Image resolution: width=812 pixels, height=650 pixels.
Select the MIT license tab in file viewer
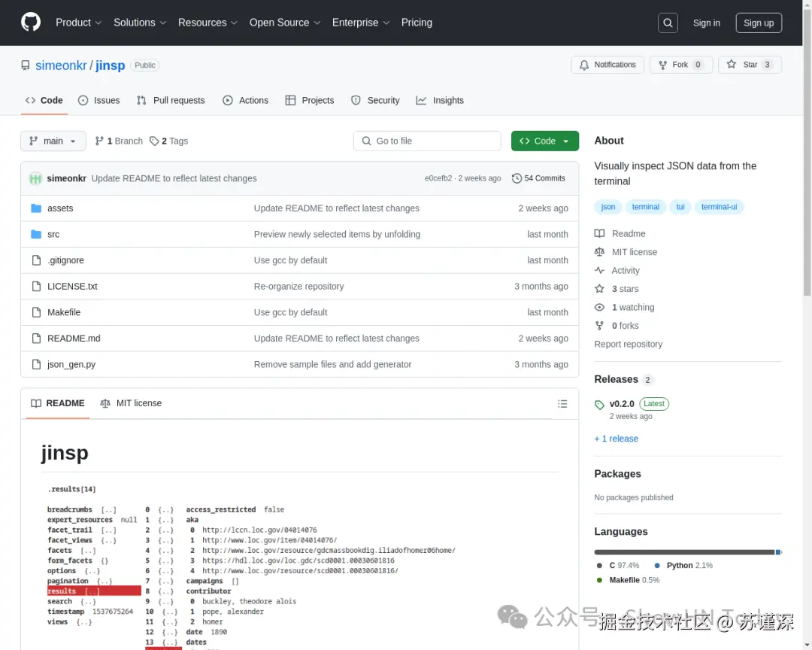tap(131, 403)
